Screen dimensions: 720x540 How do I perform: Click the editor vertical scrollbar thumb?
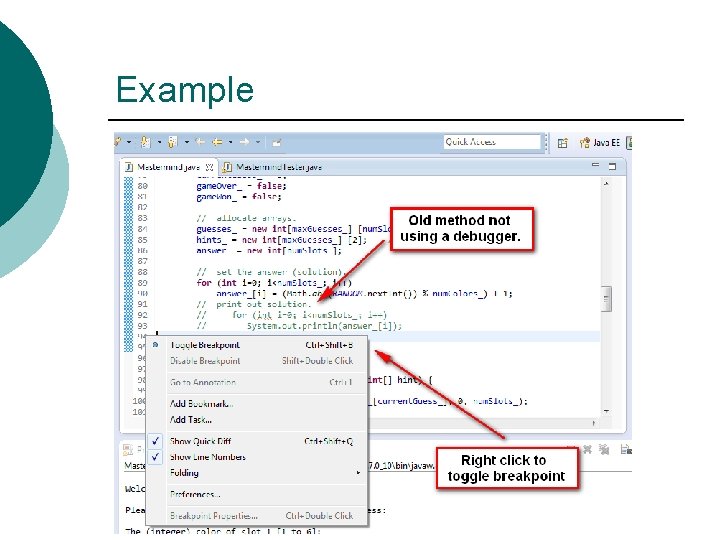coord(606,299)
